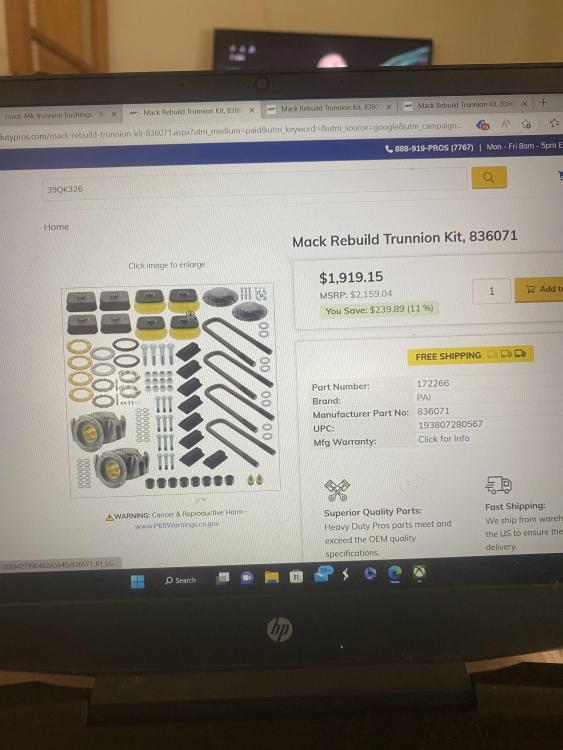The image size is (563, 750).
Task: Open the Teams chat taskbar icon
Action: pos(247,578)
